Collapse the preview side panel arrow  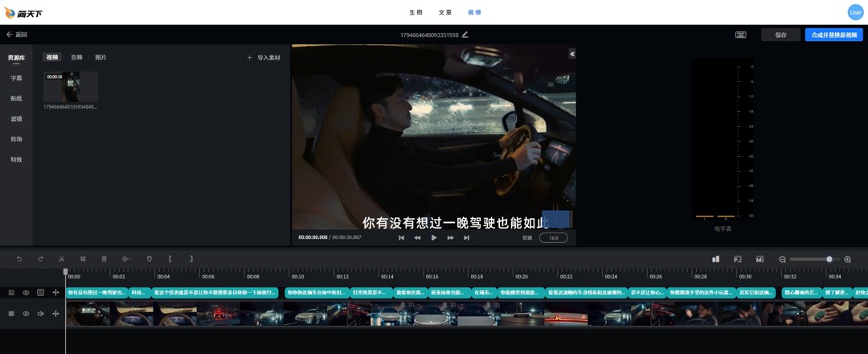(x=572, y=54)
